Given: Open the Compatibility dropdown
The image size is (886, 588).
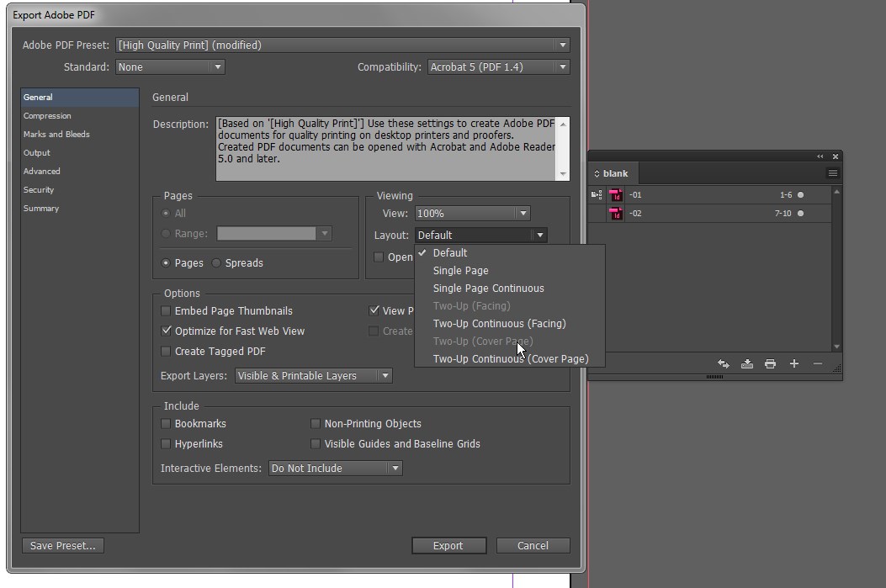Looking at the screenshot, I should 498,67.
